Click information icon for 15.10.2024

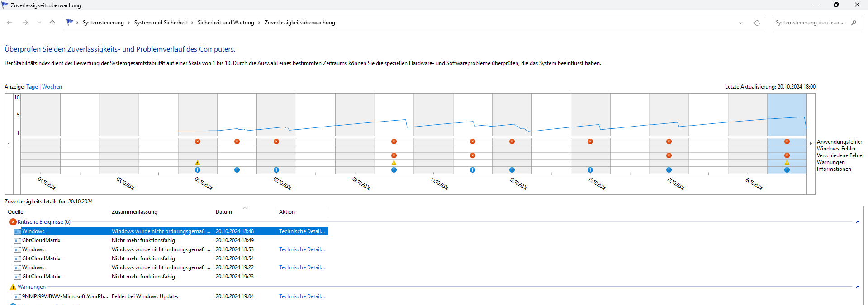coord(590,170)
